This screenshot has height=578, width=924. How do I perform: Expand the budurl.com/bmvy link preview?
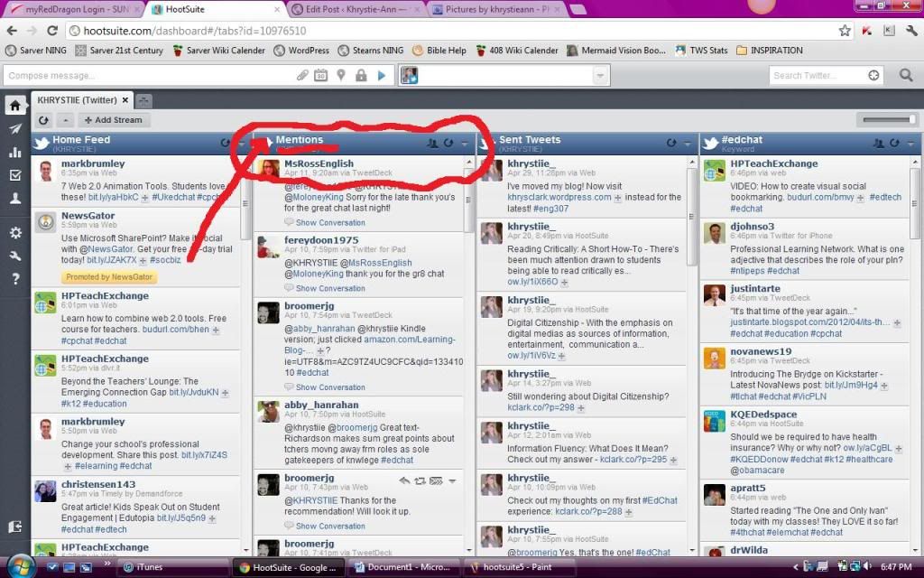(861, 198)
